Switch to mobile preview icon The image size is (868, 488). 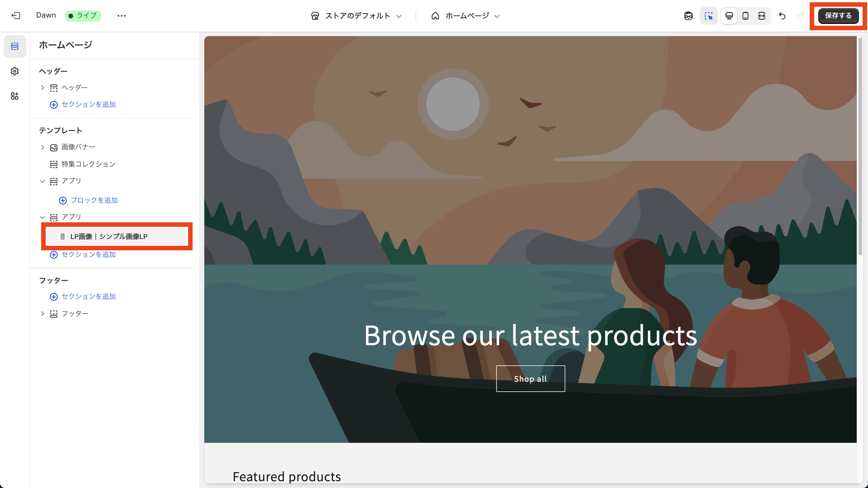tap(745, 15)
